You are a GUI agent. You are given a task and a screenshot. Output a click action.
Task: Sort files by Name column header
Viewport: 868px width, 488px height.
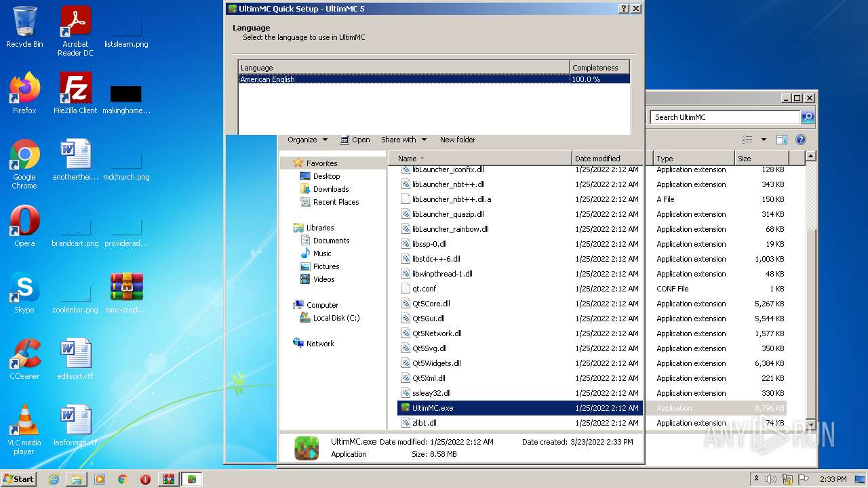click(480, 159)
